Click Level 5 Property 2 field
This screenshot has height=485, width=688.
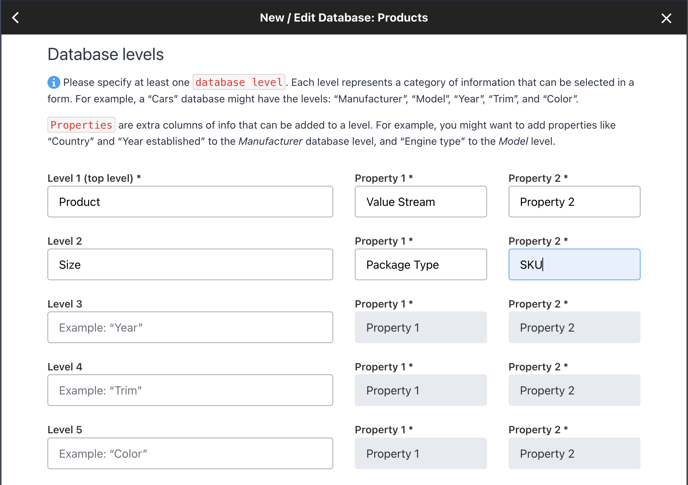pos(574,453)
